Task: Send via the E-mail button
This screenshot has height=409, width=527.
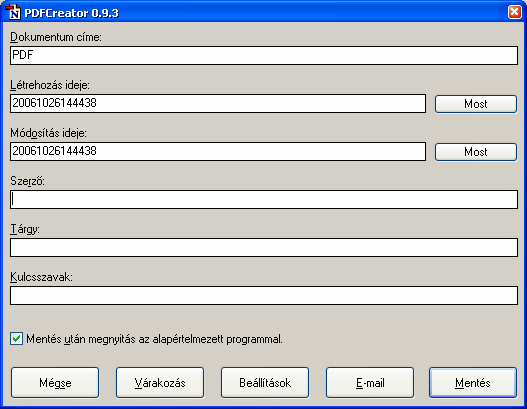Action: [x=370, y=383]
